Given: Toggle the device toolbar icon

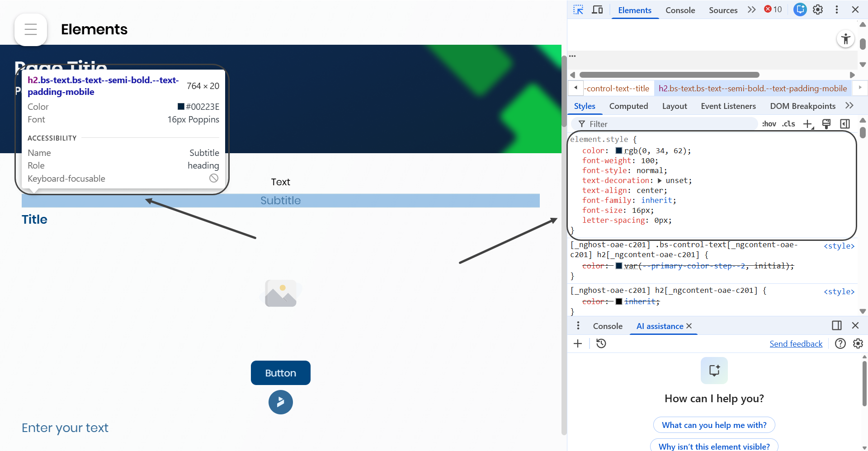Looking at the screenshot, I should 597,10.
